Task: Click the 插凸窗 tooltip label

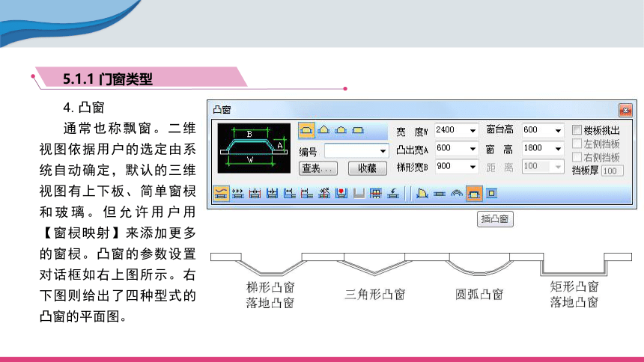Action: coord(495,218)
